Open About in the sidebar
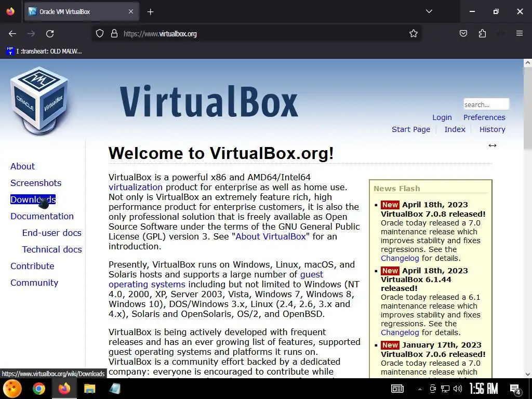The height and width of the screenshot is (399, 532). [22, 166]
